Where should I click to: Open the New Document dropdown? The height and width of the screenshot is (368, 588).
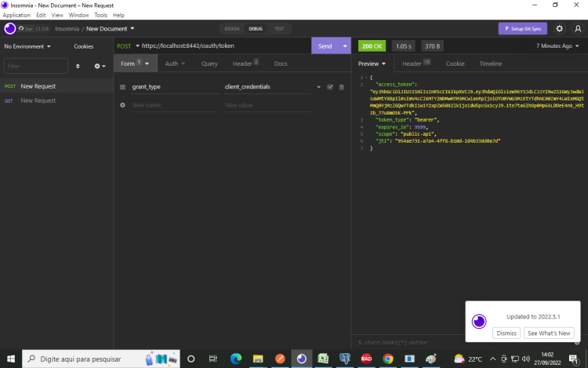coord(111,28)
